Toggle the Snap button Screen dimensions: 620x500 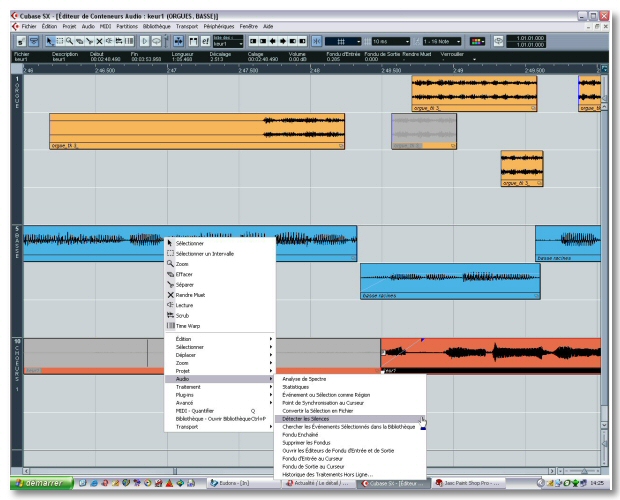pyautogui.click(x=317, y=41)
